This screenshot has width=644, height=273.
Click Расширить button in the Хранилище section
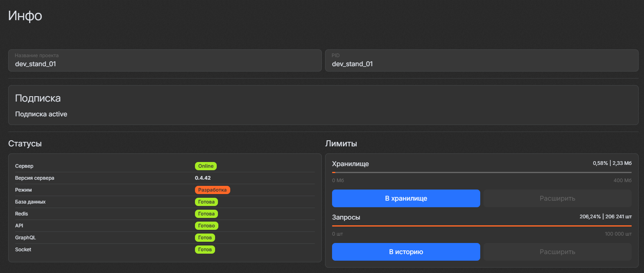557,198
